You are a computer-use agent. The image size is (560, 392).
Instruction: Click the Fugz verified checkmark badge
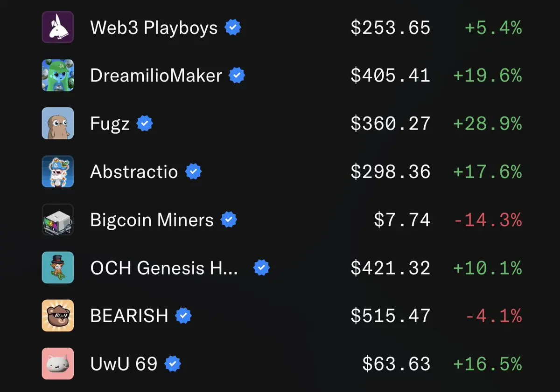click(145, 124)
